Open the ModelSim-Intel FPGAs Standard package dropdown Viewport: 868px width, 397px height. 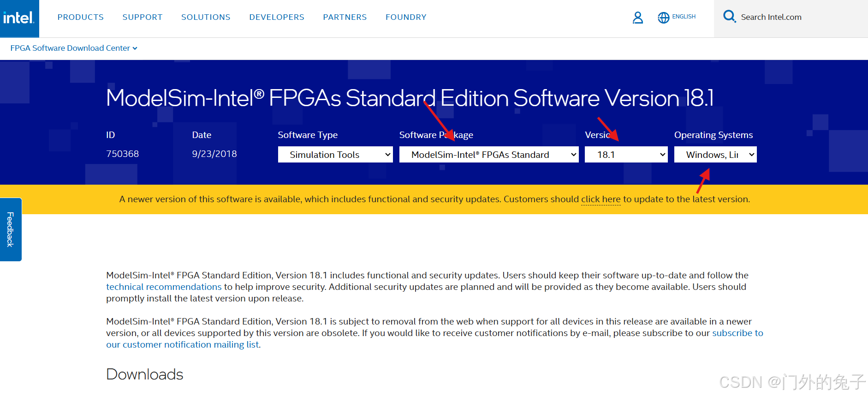coord(489,155)
